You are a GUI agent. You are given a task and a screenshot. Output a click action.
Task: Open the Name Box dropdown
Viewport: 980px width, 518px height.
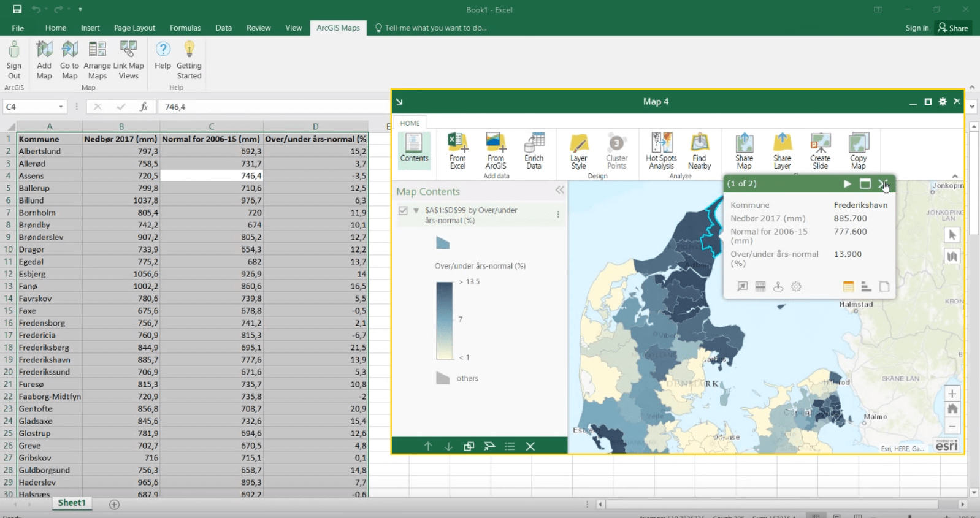(61, 107)
